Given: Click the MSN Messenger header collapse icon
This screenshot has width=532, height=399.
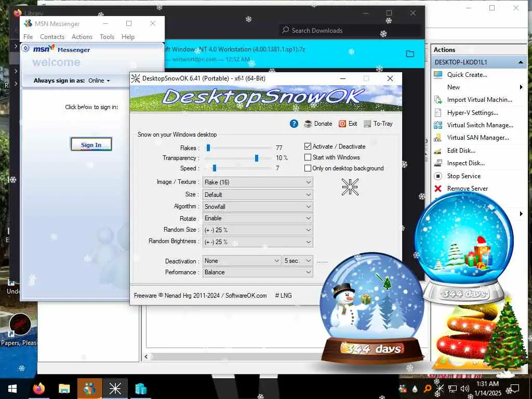Looking at the screenshot, I should point(25,48).
